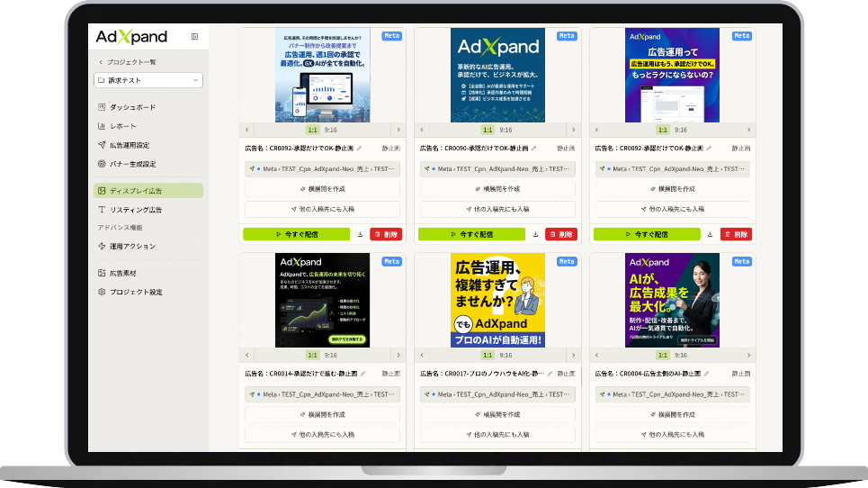The height and width of the screenshot is (488, 868).
Task: Show the next image on the CR0004 card
Action: click(749, 355)
